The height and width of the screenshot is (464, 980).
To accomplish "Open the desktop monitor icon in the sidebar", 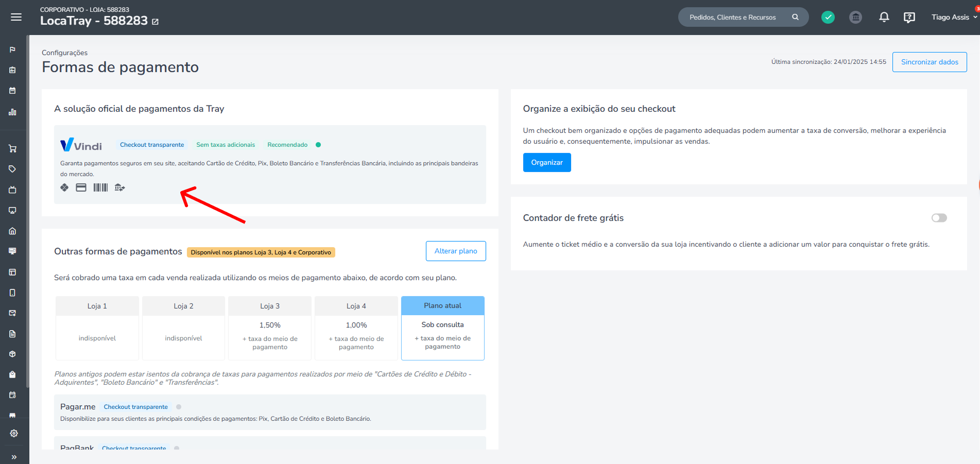I will (x=13, y=251).
